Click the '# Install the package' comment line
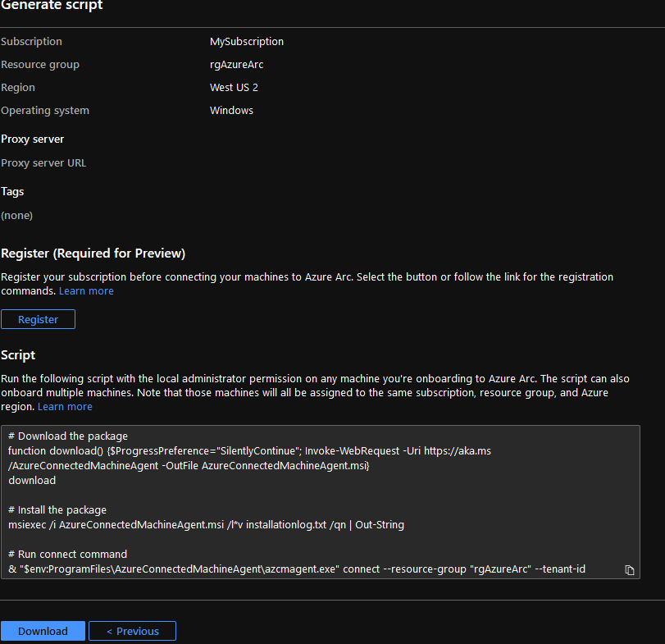This screenshot has height=644, width=665. tap(57, 510)
